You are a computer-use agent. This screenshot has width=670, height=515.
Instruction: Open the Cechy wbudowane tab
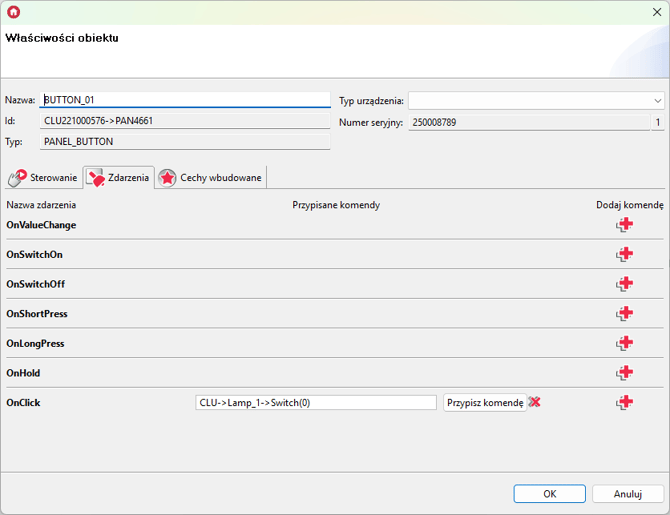click(x=211, y=178)
